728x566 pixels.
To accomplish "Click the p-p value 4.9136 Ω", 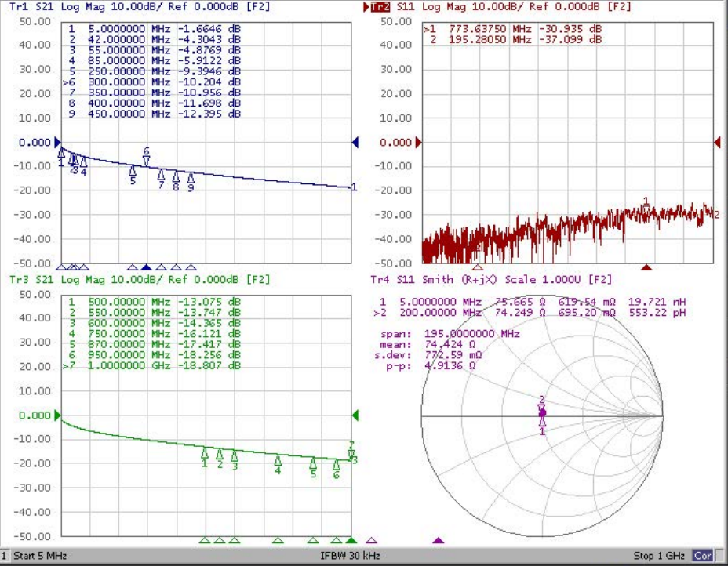I will click(450, 365).
